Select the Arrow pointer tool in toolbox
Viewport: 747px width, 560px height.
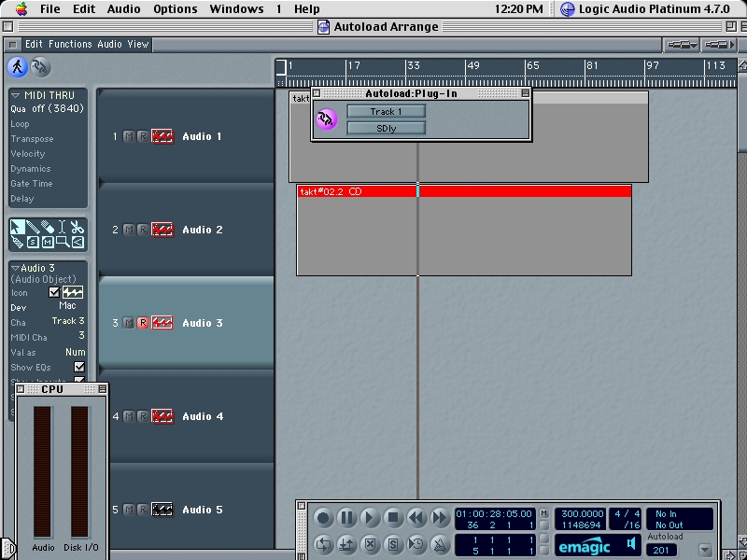17,227
